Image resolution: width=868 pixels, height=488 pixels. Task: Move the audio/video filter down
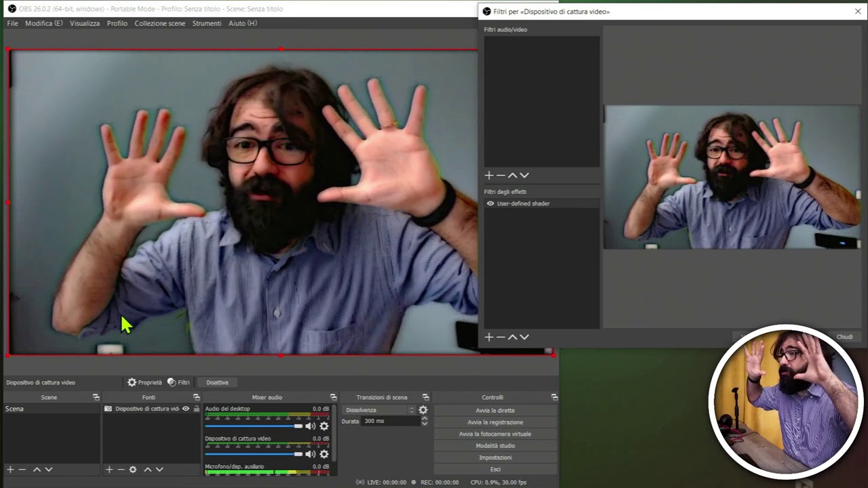(524, 175)
